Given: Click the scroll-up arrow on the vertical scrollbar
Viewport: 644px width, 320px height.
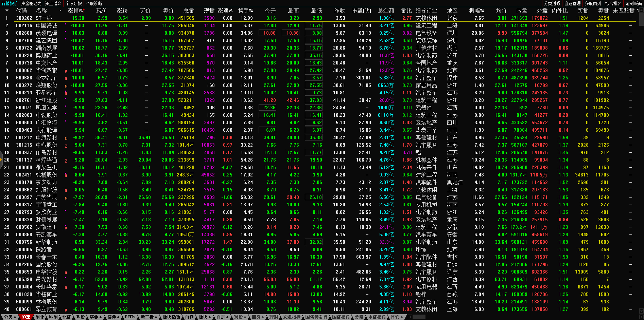Looking at the screenshot, I should tap(641, 11).
